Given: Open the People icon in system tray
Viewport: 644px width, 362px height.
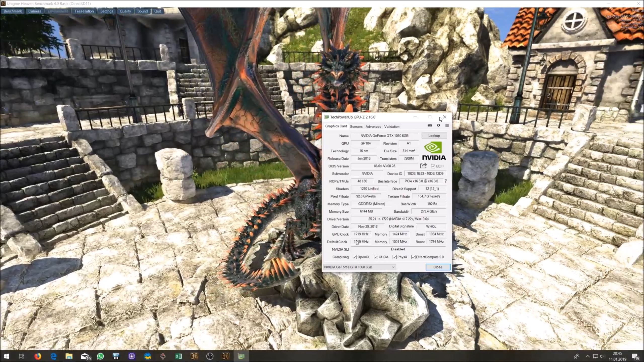Looking at the screenshot, I should [x=576, y=356].
